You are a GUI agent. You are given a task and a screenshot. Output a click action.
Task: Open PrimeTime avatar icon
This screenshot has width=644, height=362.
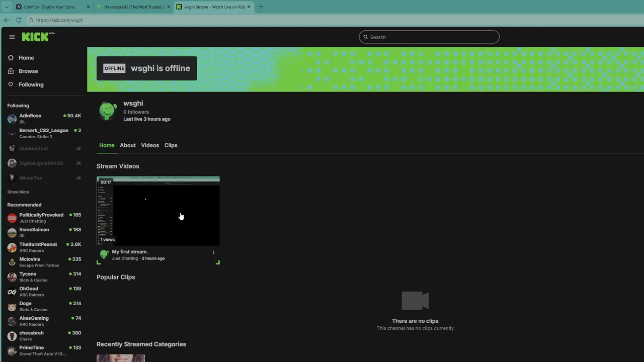pyautogui.click(x=12, y=351)
